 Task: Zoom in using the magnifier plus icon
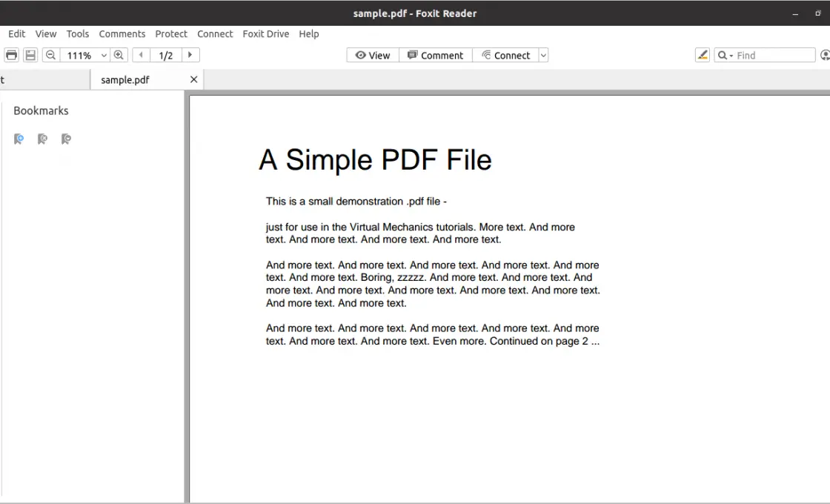coord(119,54)
